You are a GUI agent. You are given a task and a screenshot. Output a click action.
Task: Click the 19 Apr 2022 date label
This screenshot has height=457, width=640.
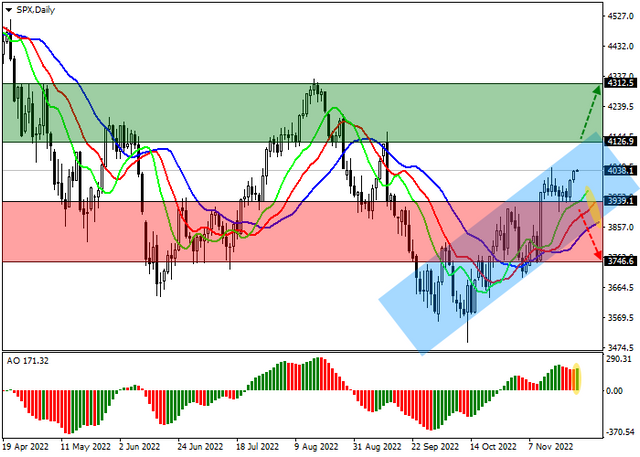26,447
